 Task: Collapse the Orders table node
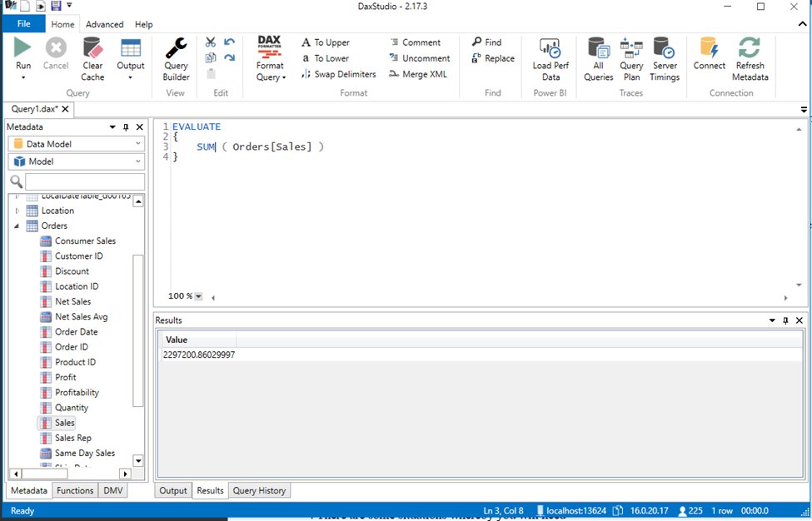click(17, 226)
